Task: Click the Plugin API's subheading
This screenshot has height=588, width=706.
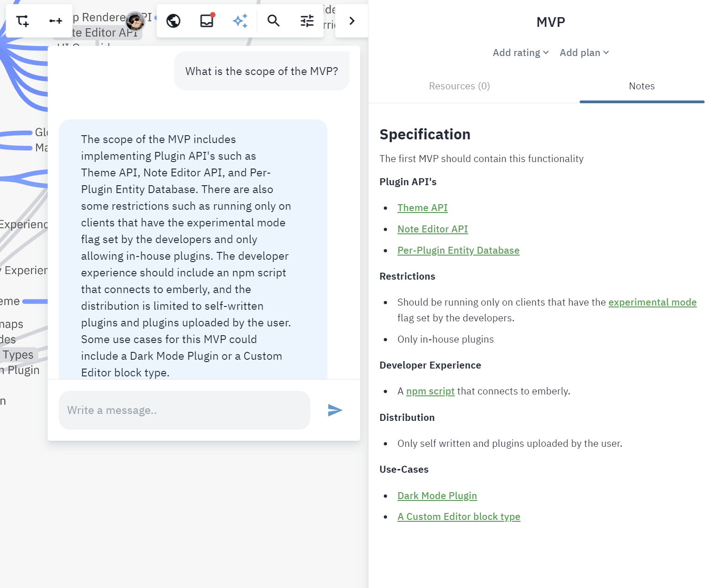Action: point(408,182)
